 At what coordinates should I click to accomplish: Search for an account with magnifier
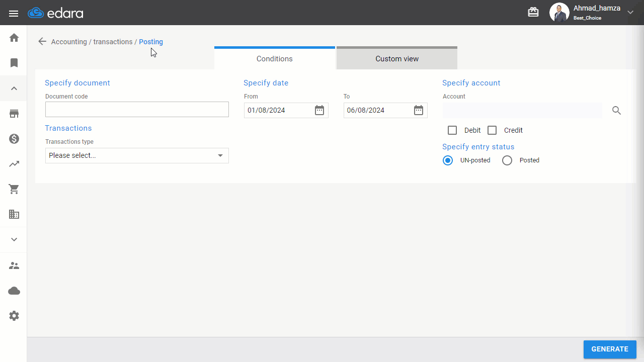(617, 111)
